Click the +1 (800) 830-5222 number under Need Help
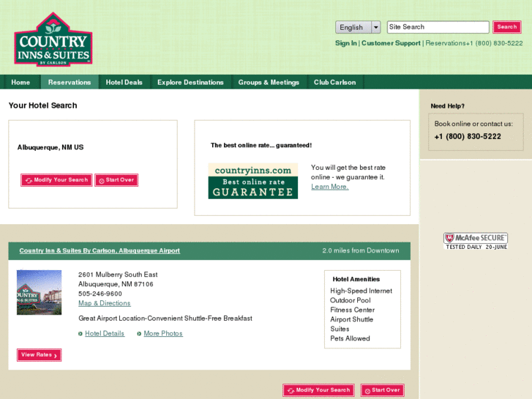Viewport: 532px width, 399px height. tap(468, 136)
